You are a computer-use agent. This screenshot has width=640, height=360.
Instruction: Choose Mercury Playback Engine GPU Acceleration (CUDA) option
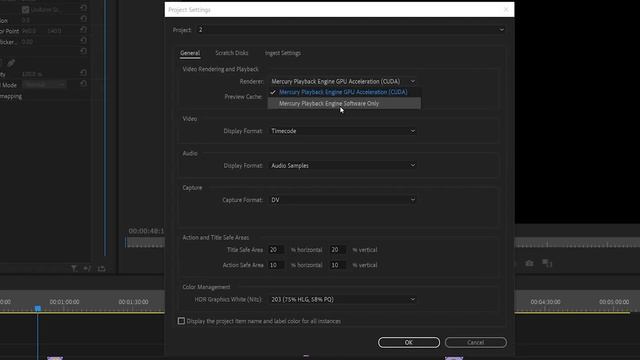point(344,92)
